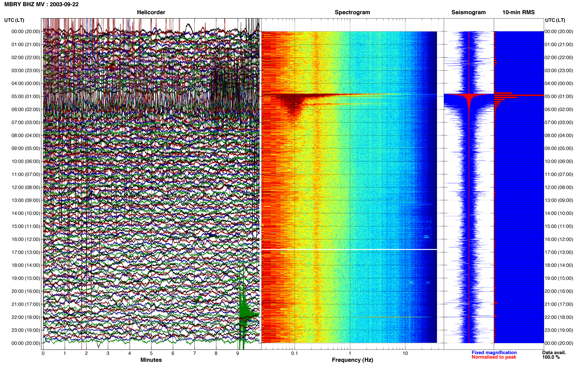Select the Helicorder panel heading
Screen dimensions: 588x368
click(x=151, y=12)
